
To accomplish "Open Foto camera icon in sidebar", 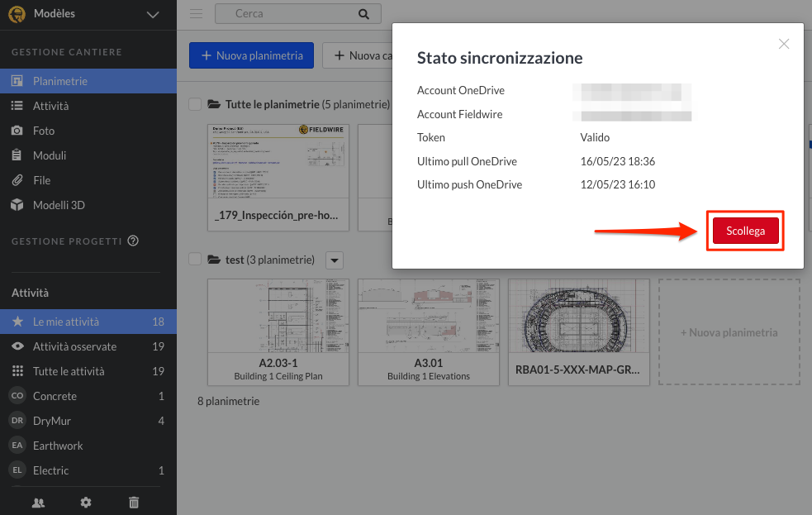I will pos(17,131).
